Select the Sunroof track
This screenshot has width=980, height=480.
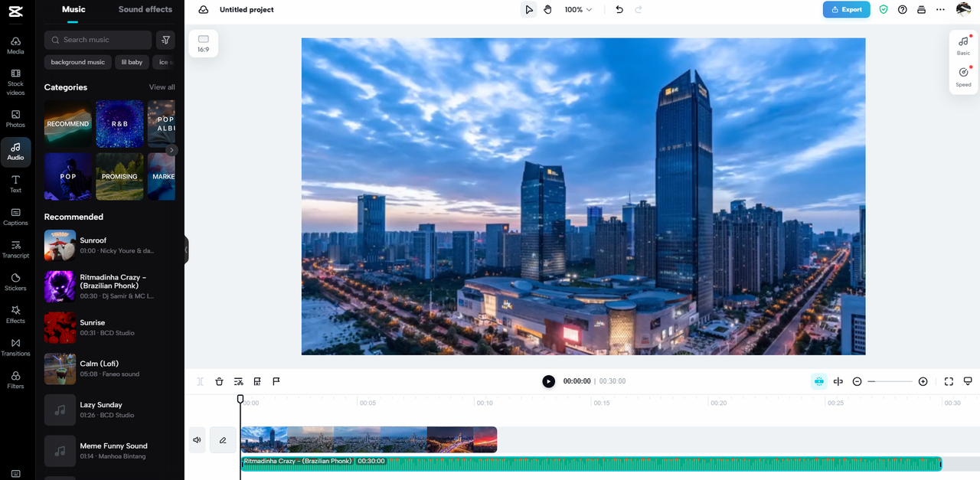click(x=109, y=245)
